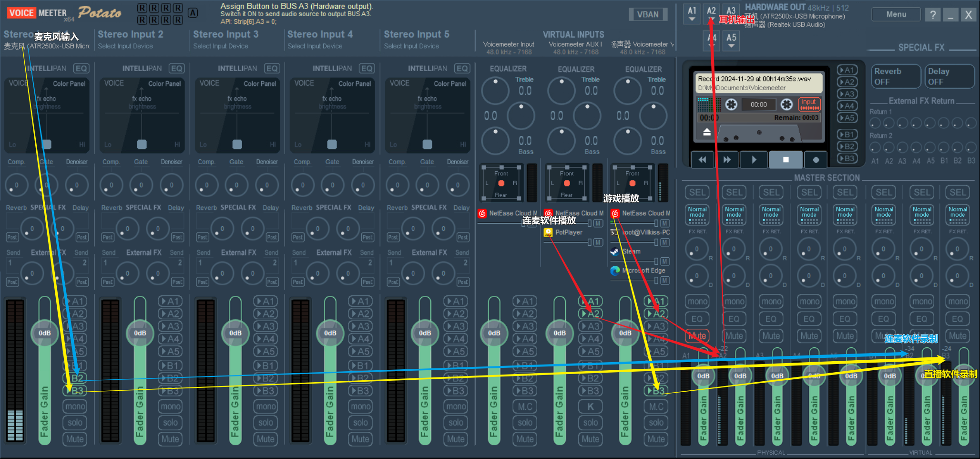Click the Stereo Input 3 Color Panel slider handle
Screen dimensions: 980x459
pos(237,145)
